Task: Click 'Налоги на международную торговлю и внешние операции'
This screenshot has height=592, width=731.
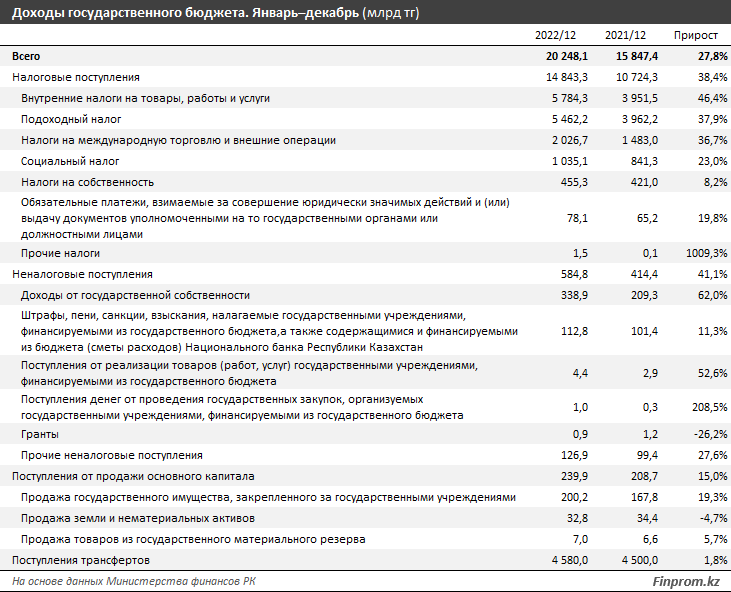Action: click(x=179, y=140)
